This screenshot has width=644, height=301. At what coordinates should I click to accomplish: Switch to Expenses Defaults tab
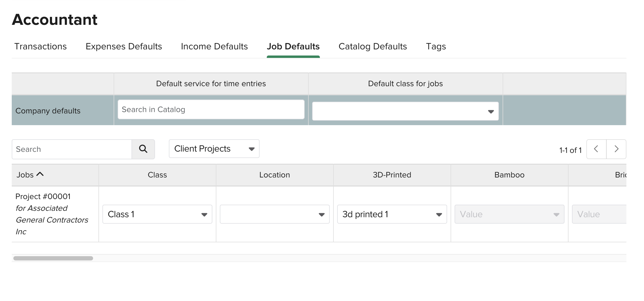pos(124,46)
